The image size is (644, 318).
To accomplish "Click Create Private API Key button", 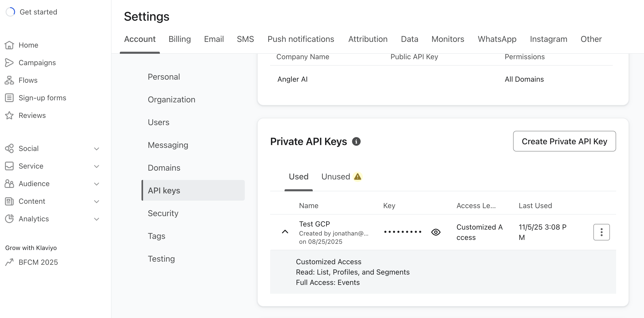I will point(564,141).
